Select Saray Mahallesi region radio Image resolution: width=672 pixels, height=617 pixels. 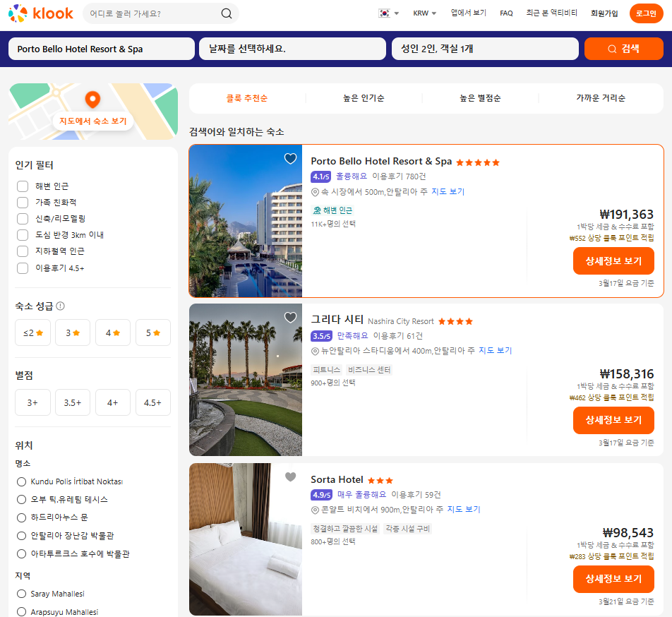(21, 594)
